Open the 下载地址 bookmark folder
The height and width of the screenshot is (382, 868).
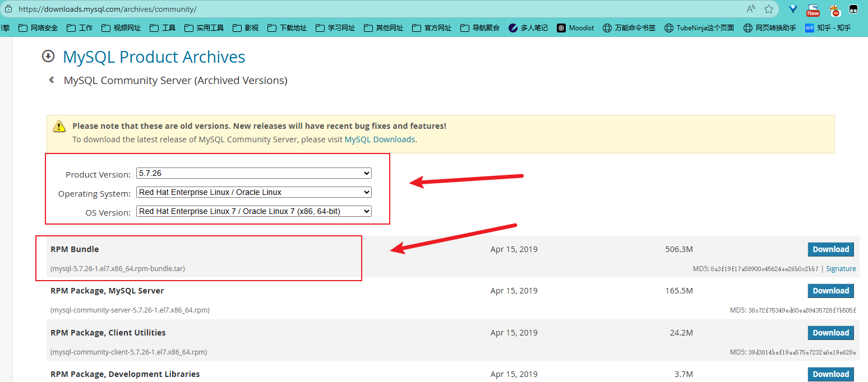click(287, 27)
